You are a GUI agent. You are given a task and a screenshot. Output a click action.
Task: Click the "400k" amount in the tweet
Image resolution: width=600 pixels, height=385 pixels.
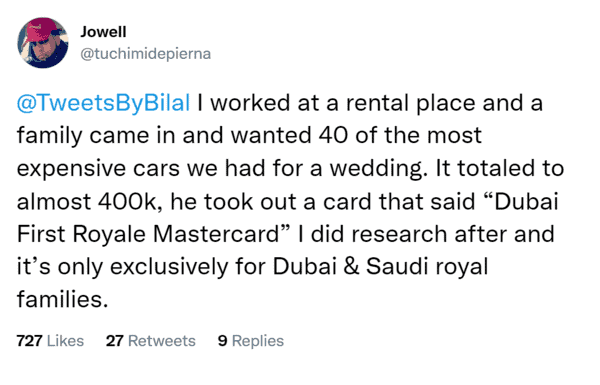127,202
